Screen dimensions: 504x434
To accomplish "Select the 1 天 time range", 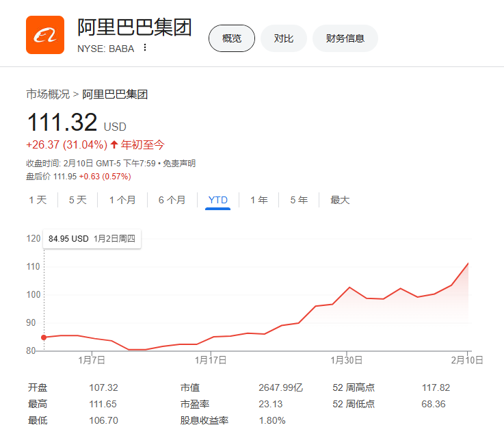I will point(38,200).
